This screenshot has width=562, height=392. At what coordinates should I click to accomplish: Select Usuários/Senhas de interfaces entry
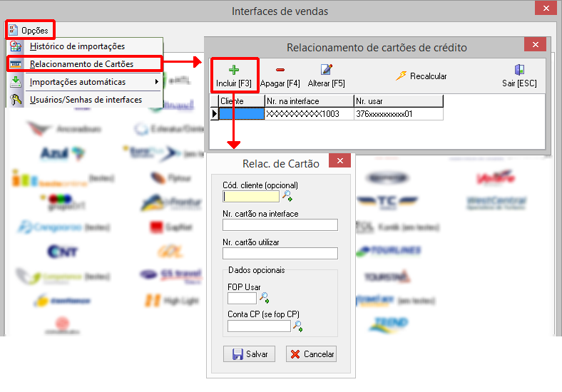click(x=85, y=100)
